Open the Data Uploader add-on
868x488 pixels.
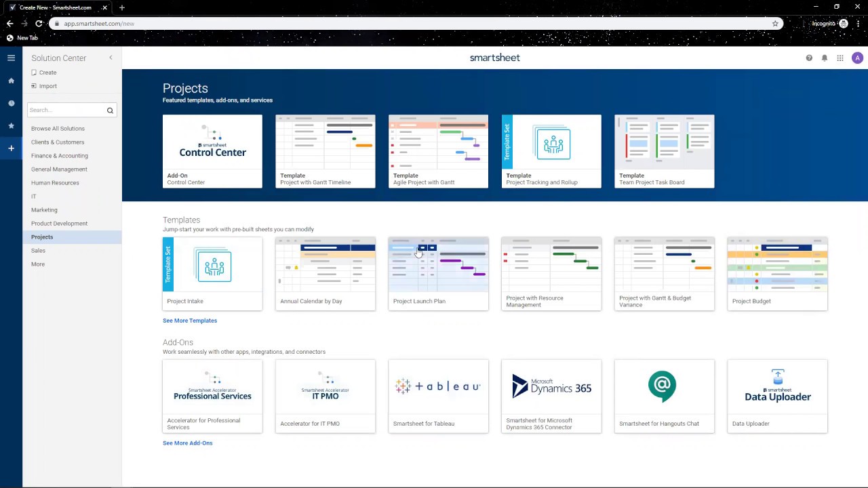pyautogui.click(x=777, y=396)
